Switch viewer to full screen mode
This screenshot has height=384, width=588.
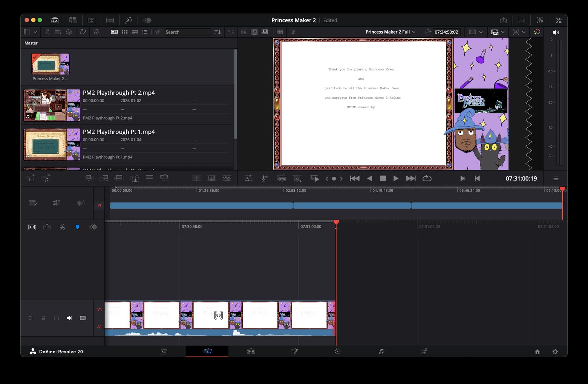click(521, 20)
